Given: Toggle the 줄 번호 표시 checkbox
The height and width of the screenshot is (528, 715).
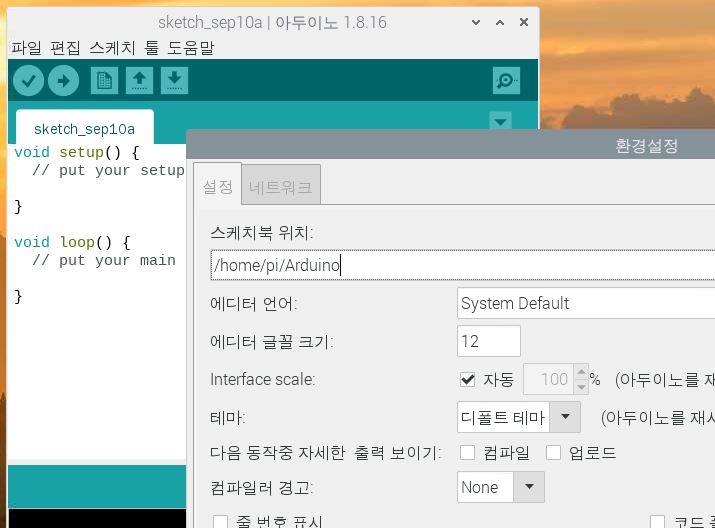Looking at the screenshot, I should pos(221,522).
